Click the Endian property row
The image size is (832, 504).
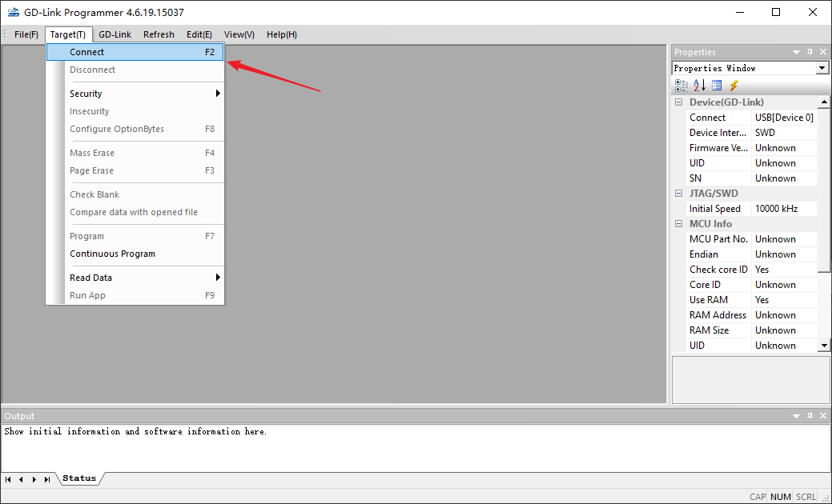(x=751, y=254)
